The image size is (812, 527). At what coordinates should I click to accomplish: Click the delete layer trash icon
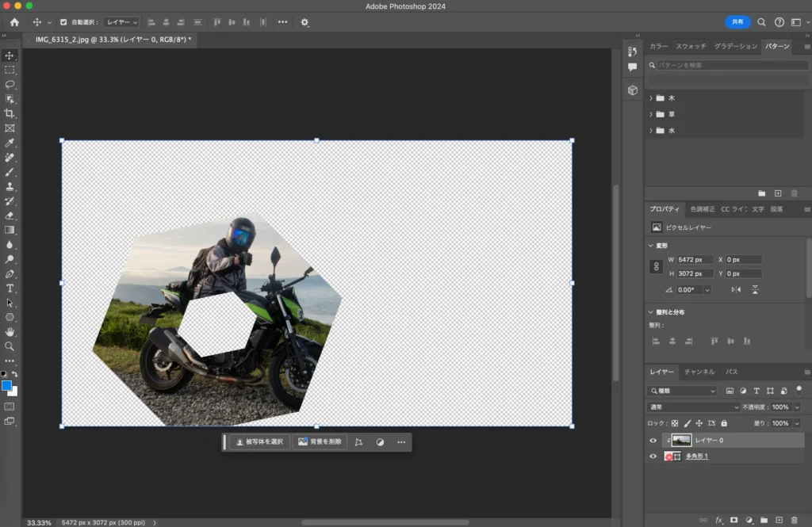click(x=794, y=520)
